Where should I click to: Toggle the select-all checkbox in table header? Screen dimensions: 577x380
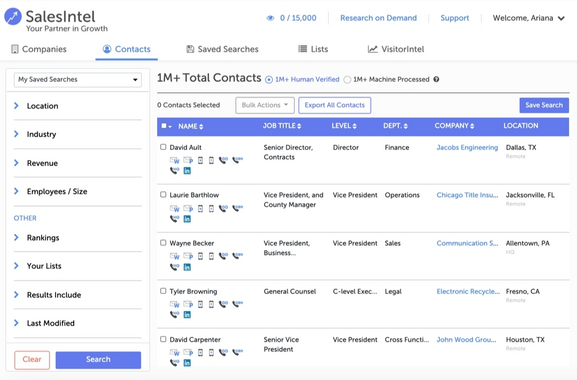tap(164, 126)
